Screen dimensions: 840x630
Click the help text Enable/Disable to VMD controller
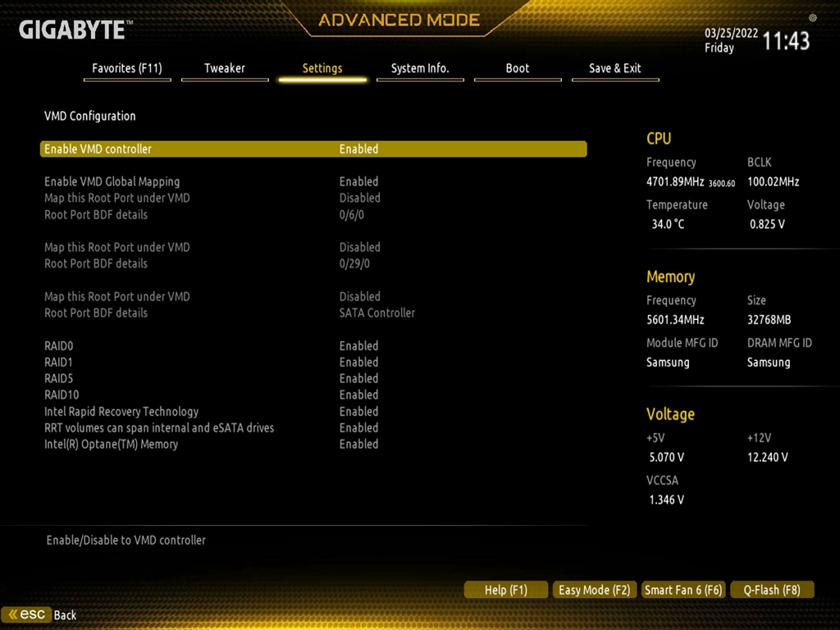click(x=126, y=540)
